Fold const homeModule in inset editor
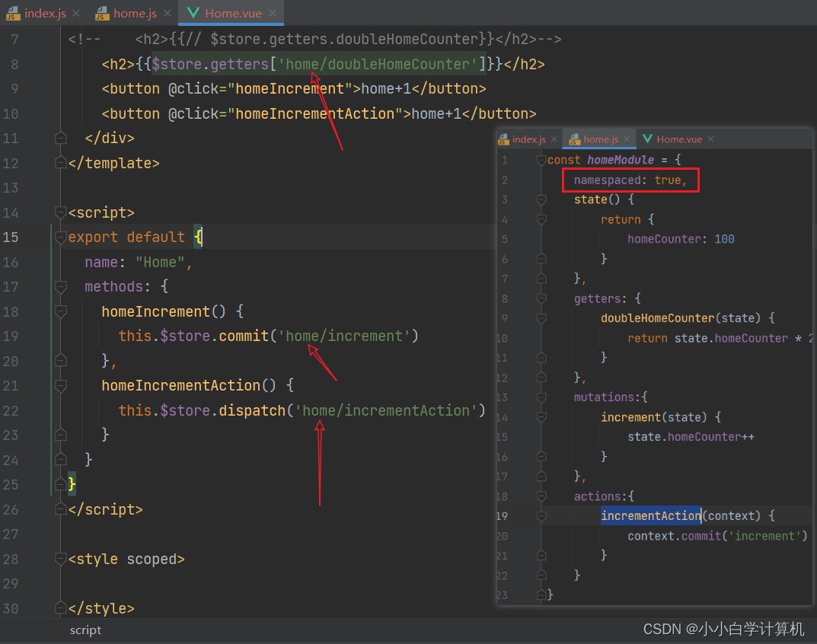This screenshot has height=644, width=817. tap(541, 160)
